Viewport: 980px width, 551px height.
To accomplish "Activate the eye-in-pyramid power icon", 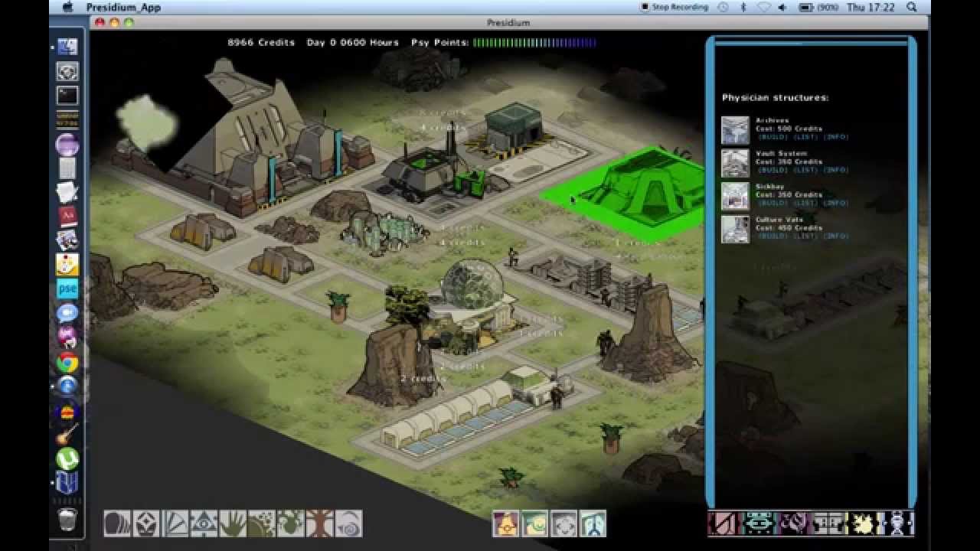I will 204,523.
